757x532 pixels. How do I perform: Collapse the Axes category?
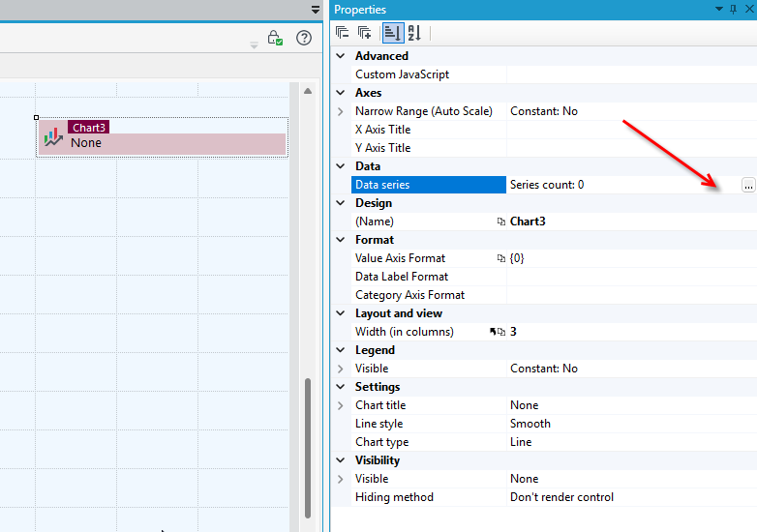click(x=341, y=93)
